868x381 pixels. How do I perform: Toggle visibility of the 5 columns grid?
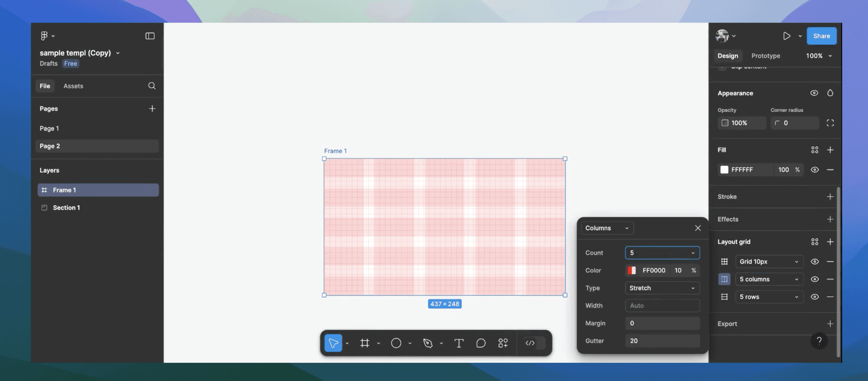(815, 279)
